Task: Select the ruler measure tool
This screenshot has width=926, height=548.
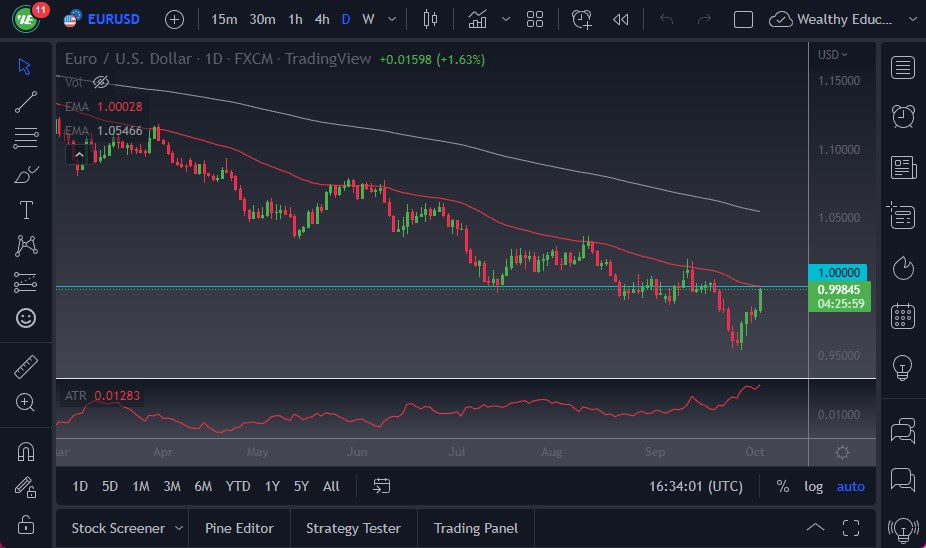Action: (x=26, y=367)
